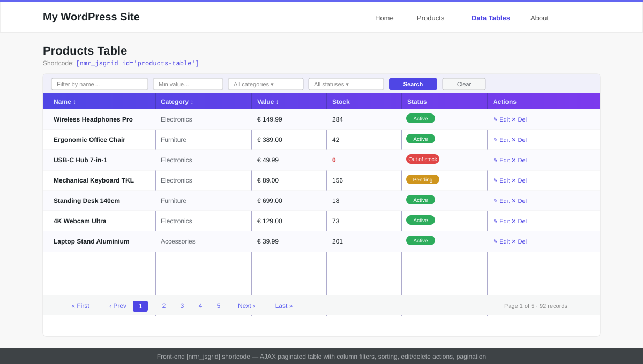Sort table by Category column

pyautogui.click(x=177, y=102)
